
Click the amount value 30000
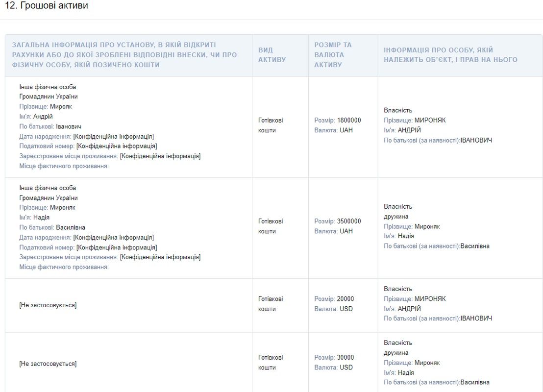pos(345,357)
